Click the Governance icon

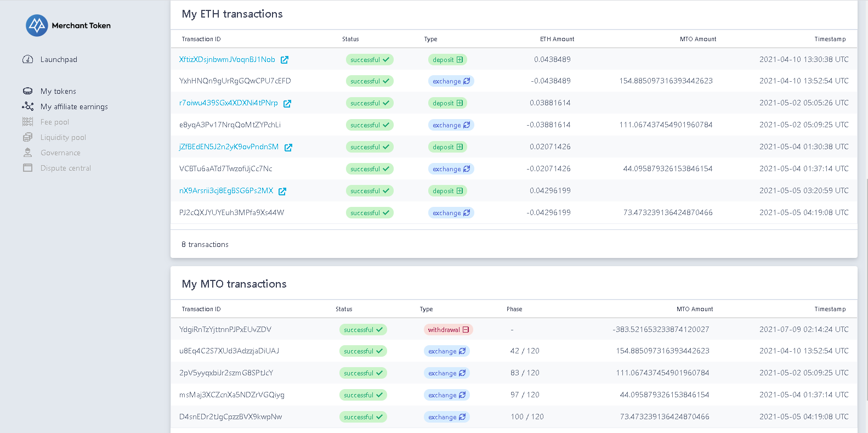click(x=27, y=153)
